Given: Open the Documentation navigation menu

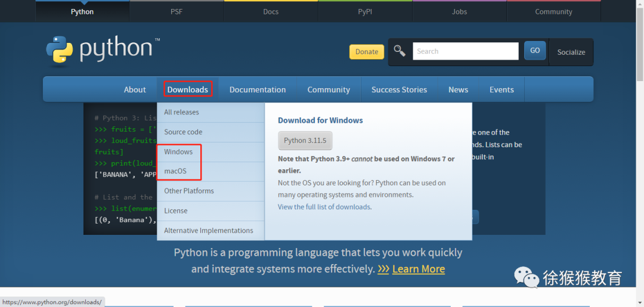Looking at the screenshot, I should pos(258,89).
